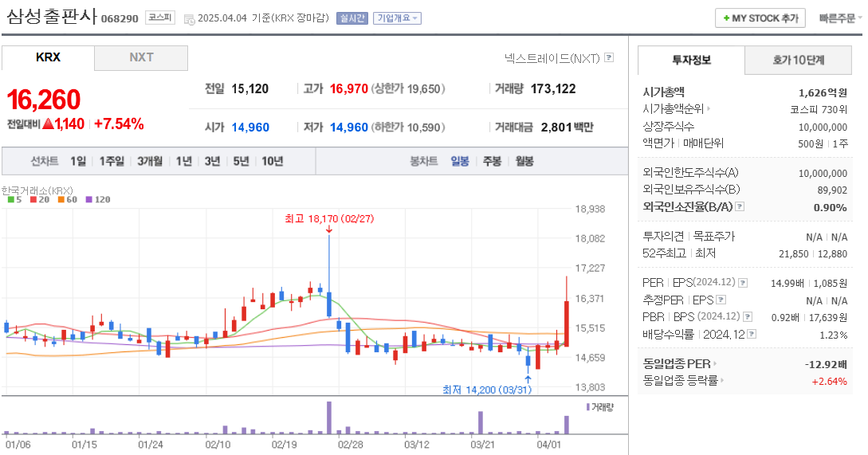Click the stock code 068290

pos(120,19)
